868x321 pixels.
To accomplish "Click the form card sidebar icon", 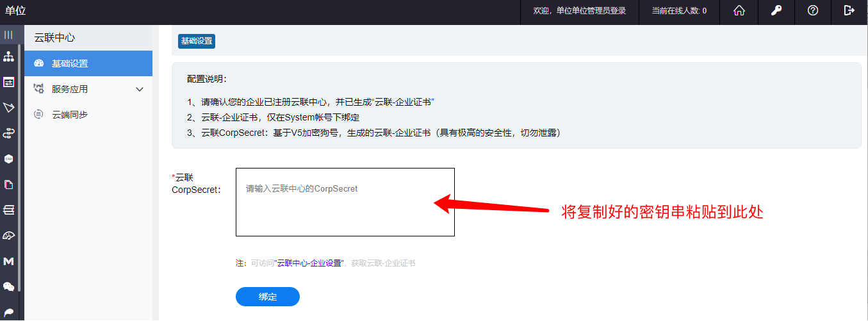I will point(8,82).
